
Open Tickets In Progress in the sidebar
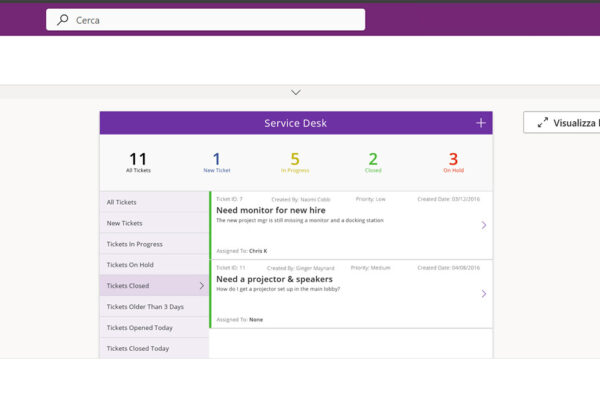click(x=154, y=244)
